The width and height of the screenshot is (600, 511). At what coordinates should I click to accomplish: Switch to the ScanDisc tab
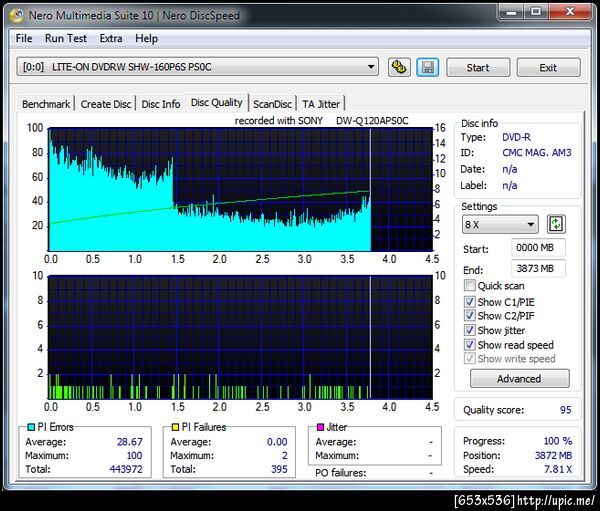[x=272, y=104]
